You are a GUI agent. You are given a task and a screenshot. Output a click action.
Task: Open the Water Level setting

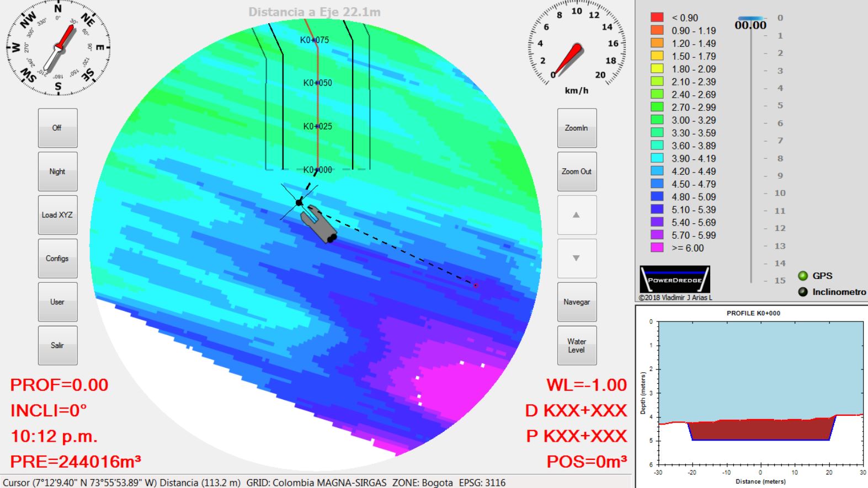577,346
